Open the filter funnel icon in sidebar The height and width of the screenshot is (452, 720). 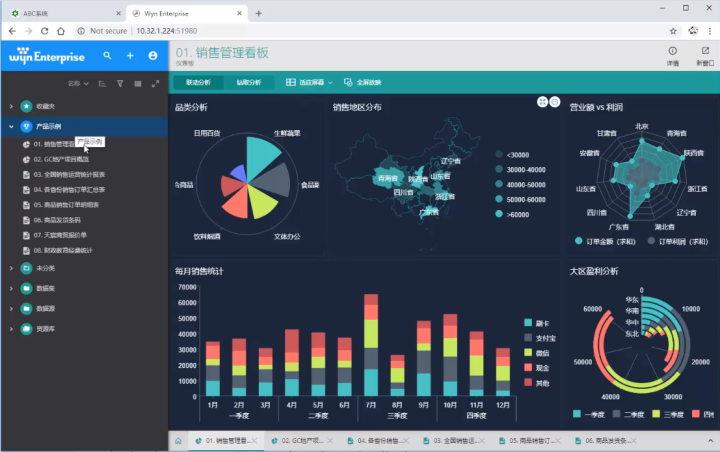120,84
